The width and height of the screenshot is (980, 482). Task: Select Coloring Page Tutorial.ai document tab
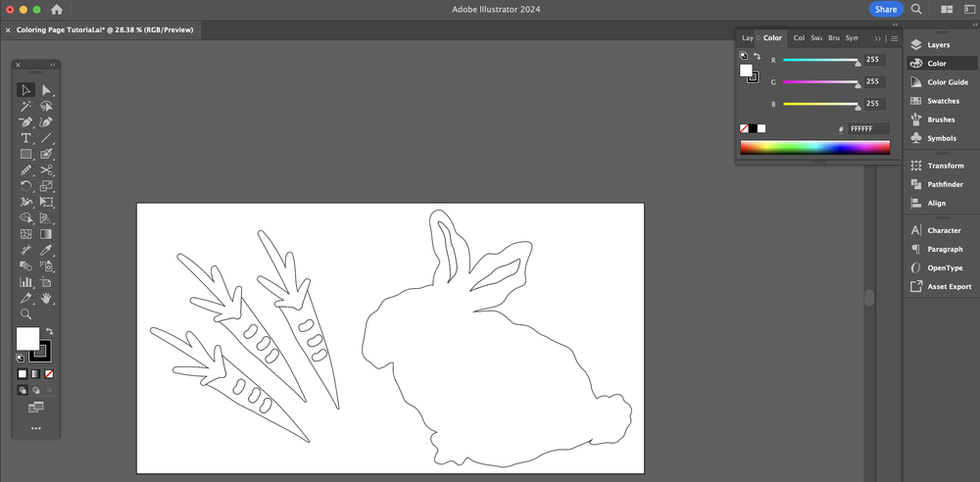coord(105,30)
